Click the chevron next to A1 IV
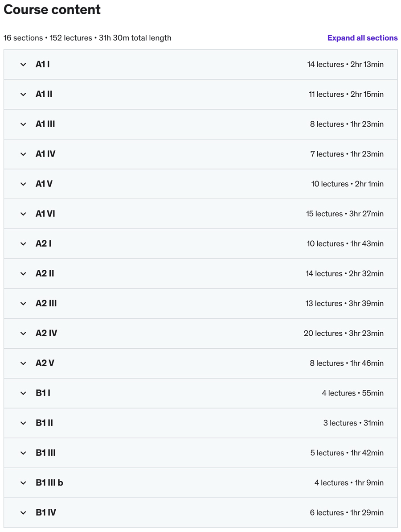Image resolution: width=401 pixels, height=532 pixels. (x=23, y=154)
